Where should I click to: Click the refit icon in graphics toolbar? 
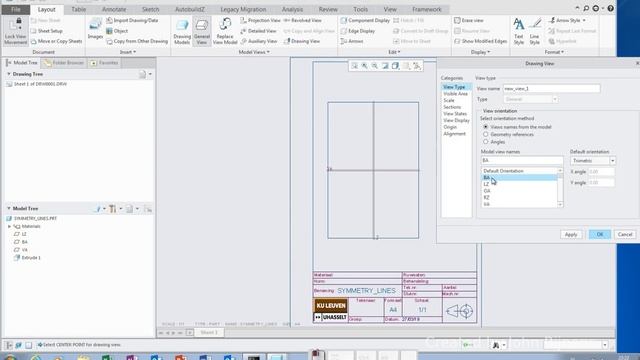(x=355, y=66)
